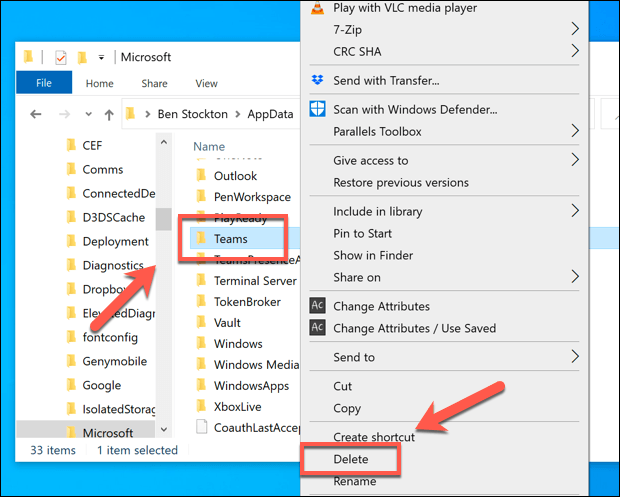The height and width of the screenshot is (497, 620).
Task: Click the Up one level arrow
Action: pos(109,115)
